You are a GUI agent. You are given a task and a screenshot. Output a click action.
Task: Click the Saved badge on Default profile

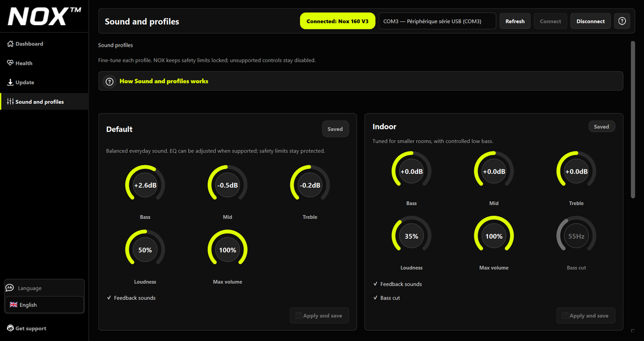(335, 129)
